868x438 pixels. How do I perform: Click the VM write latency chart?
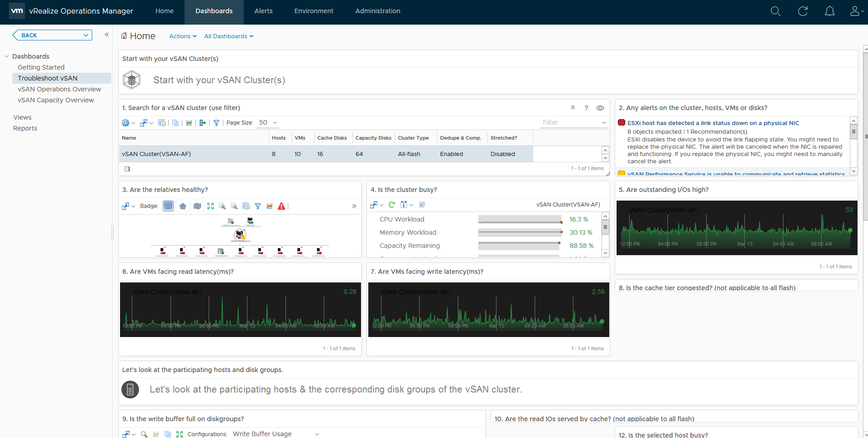(488, 310)
